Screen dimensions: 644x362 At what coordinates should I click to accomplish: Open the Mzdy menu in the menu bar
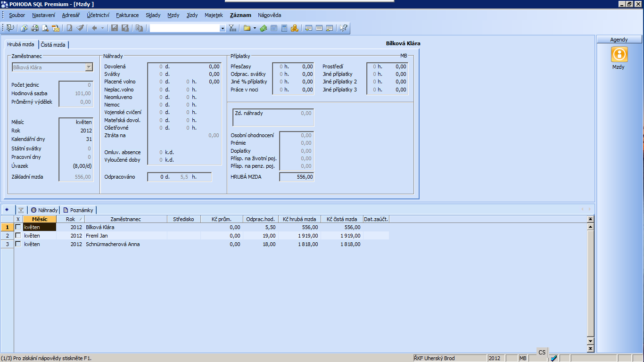(173, 15)
